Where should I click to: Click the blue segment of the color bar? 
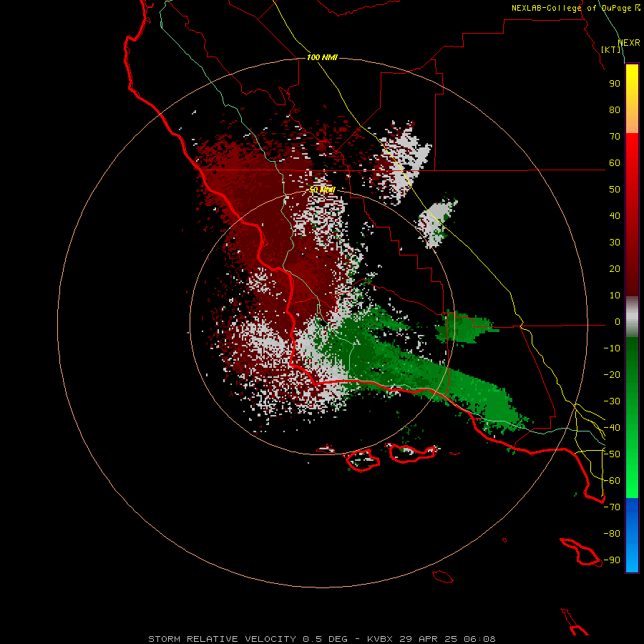(x=632, y=535)
